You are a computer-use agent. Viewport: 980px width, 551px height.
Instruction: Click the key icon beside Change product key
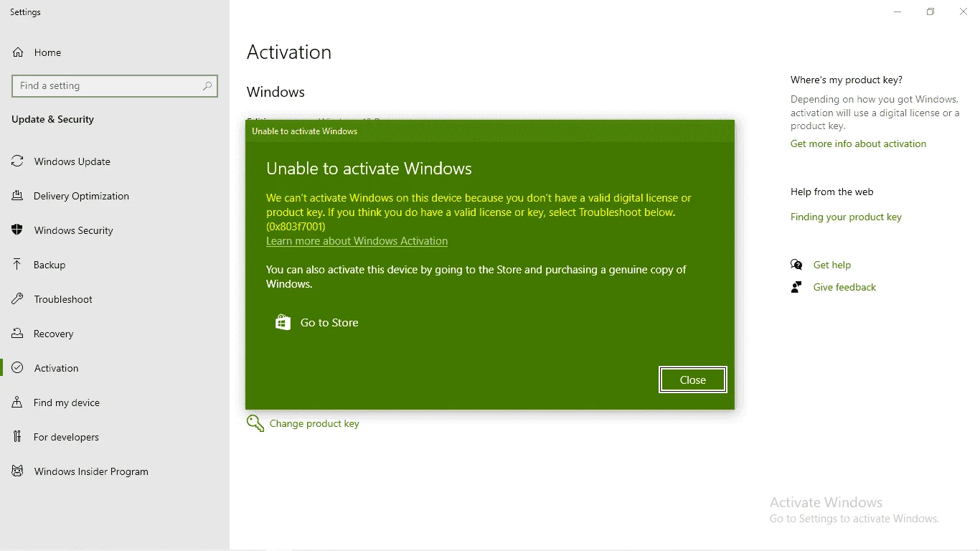[x=255, y=423]
